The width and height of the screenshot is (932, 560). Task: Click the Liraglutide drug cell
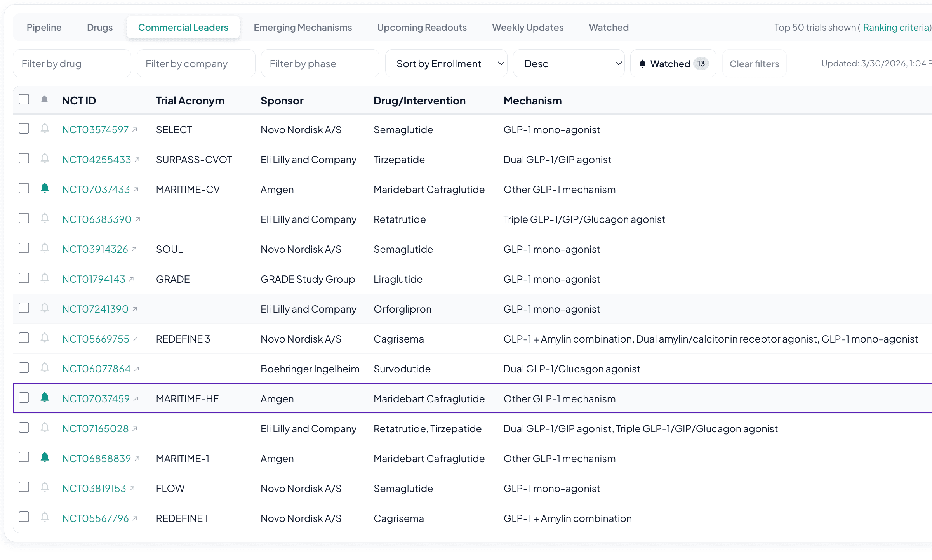(x=398, y=279)
